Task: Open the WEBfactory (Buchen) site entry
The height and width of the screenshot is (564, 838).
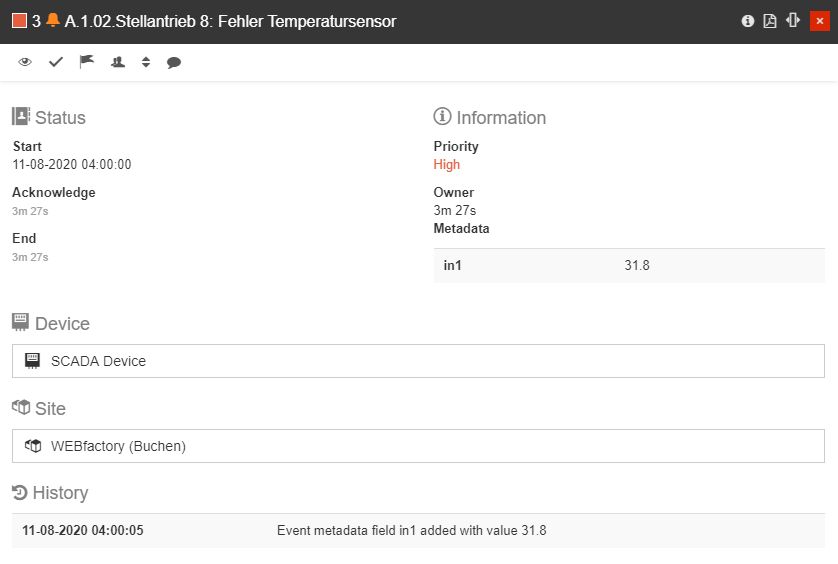Action: 418,446
